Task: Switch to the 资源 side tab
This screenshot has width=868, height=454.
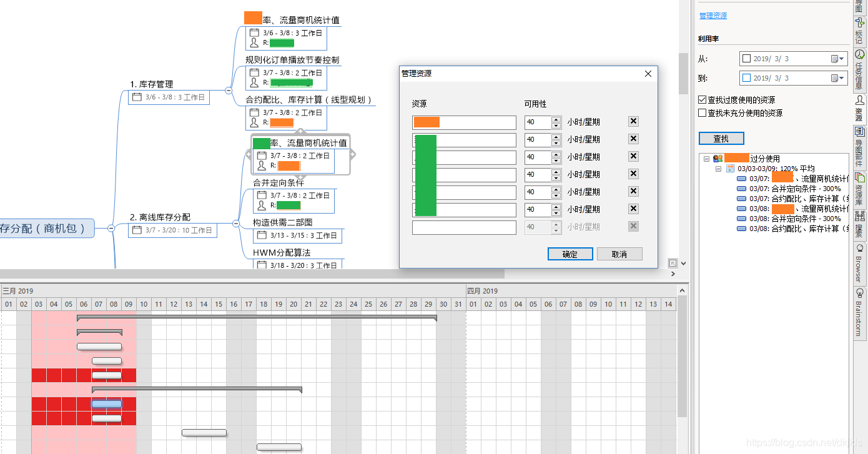Action: pos(860,108)
